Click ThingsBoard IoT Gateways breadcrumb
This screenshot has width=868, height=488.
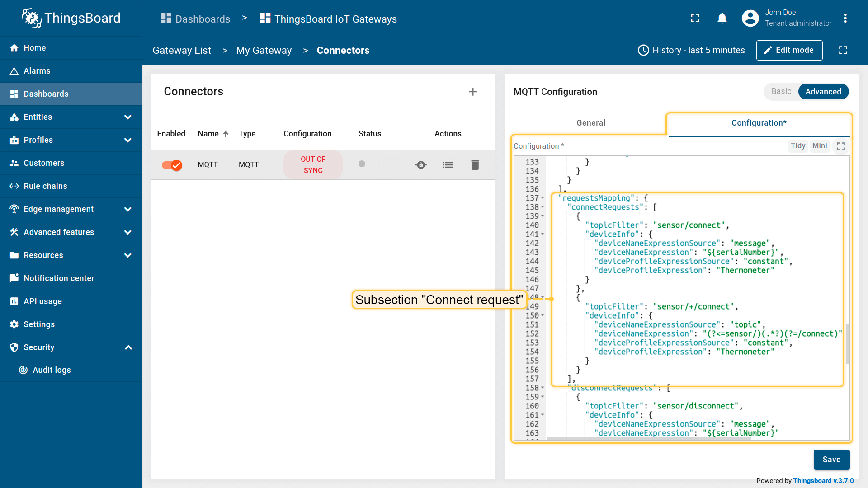[329, 19]
